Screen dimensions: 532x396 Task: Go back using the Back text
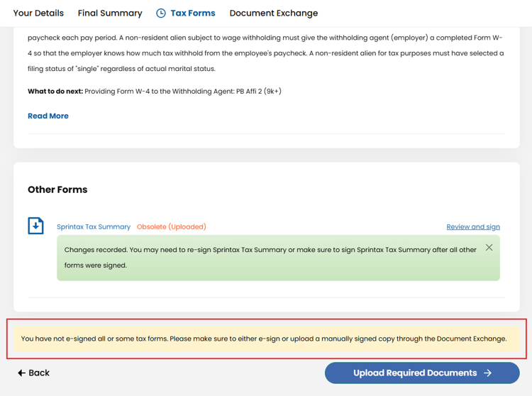click(39, 373)
